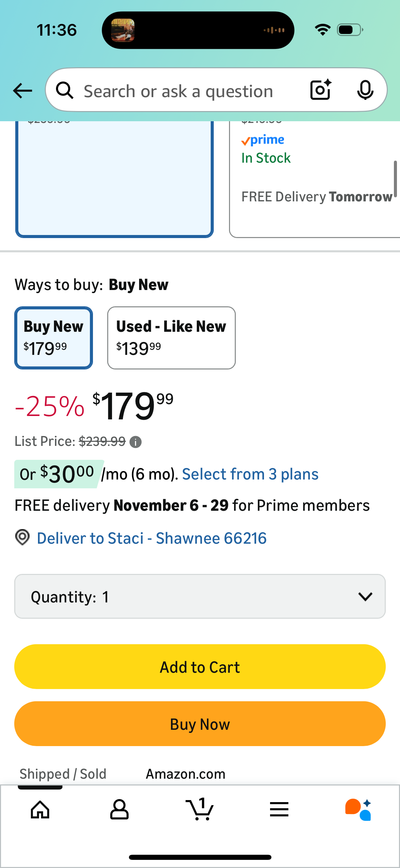Open the shopping cart
The width and height of the screenshot is (400, 868).
click(200, 810)
